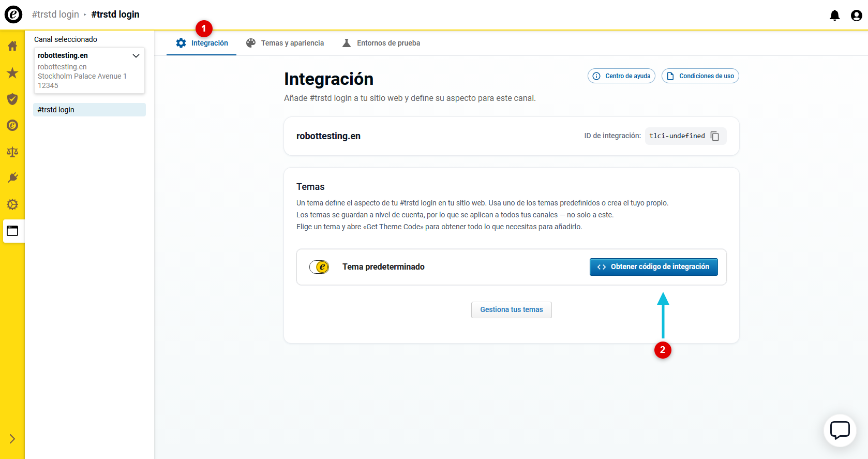The image size is (868, 459).
Task: Switch to the Temas y apariencia tab
Action: point(285,43)
